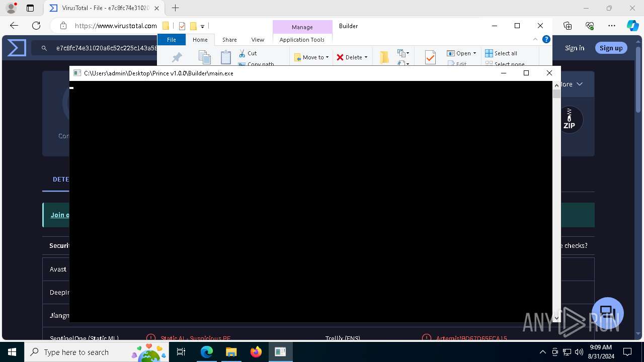
Task: Switch to Home ribbon tab
Action: (200, 40)
